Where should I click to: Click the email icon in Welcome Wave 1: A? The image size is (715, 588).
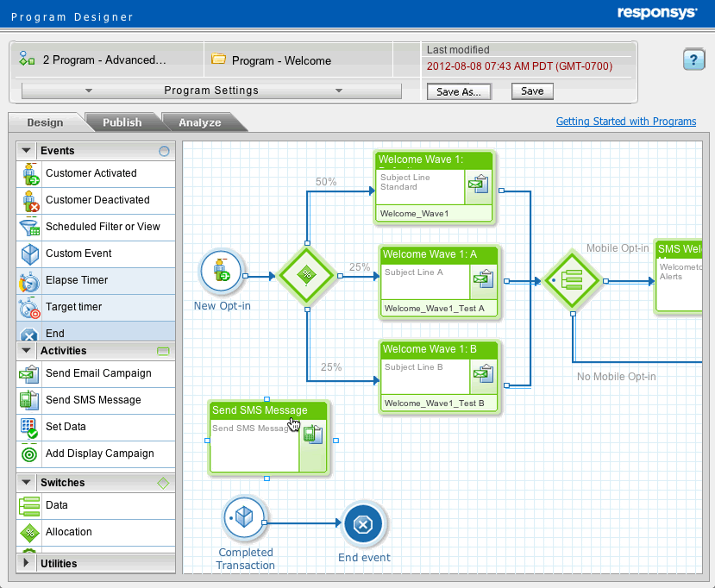[x=483, y=278]
